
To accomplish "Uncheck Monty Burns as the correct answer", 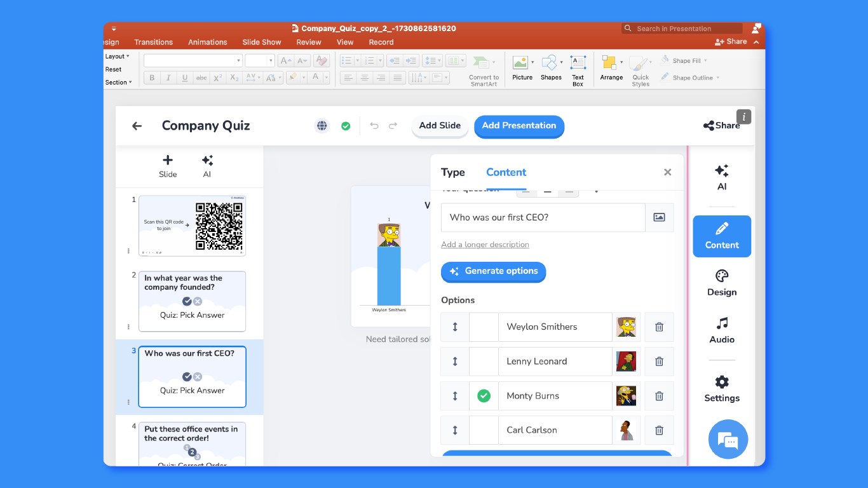I will (484, 395).
